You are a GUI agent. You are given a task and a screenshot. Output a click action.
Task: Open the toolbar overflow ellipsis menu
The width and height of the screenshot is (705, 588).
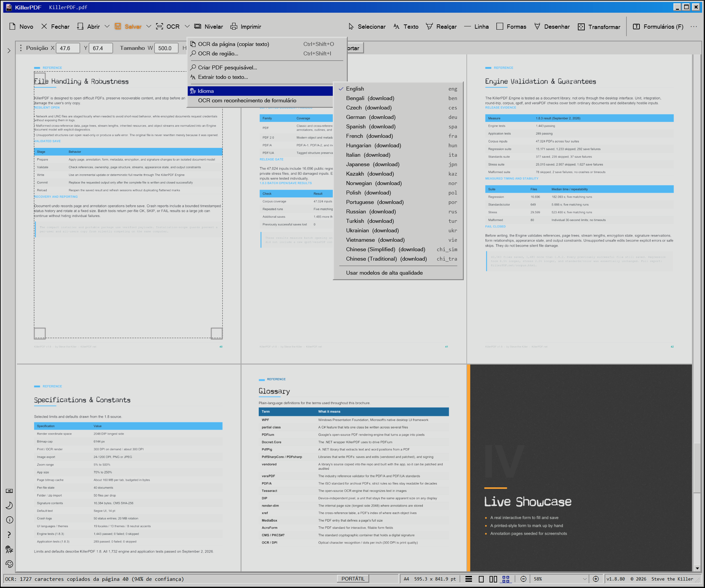pyautogui.click(x=694, y=26)
